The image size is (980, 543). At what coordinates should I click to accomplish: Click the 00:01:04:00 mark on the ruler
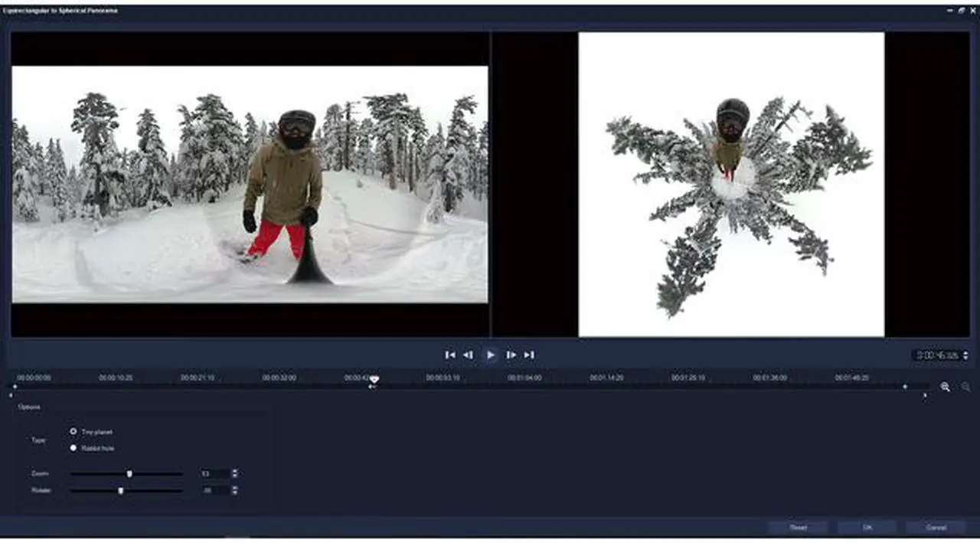coord(524,378)
